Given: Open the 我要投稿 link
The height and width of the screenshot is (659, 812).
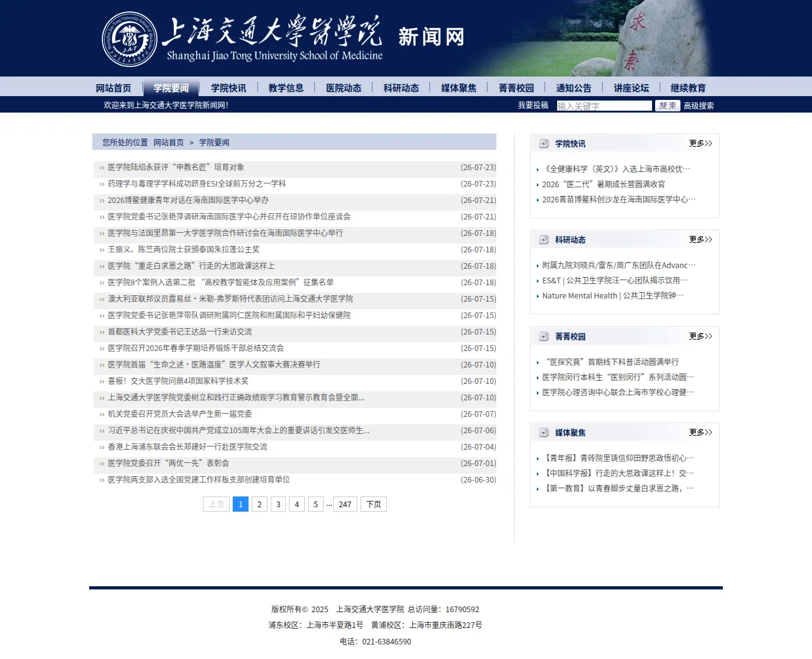Looking at the screenshot, I should pyautogui.click(x=533, y=105).
